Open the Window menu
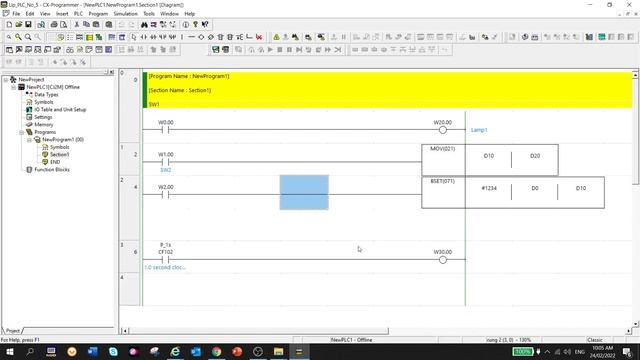640x360 pixels. pos(169,14)
